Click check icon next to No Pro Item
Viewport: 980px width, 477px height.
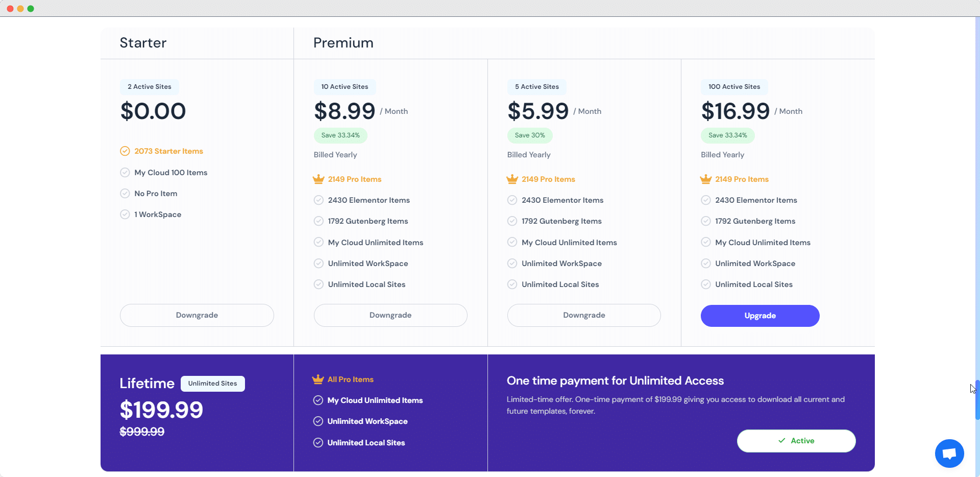tap(125, 194)
